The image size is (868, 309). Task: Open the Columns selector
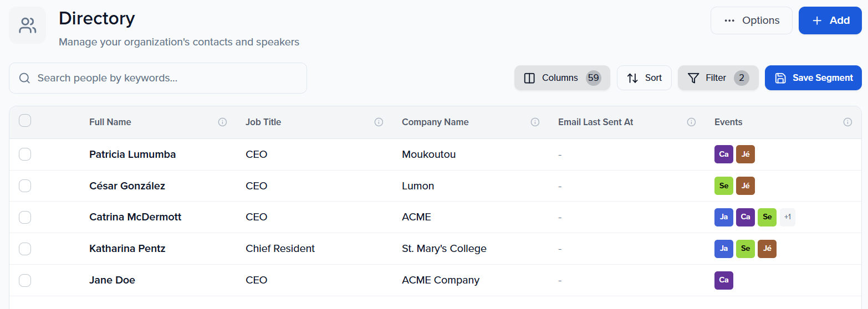(561, 78)
